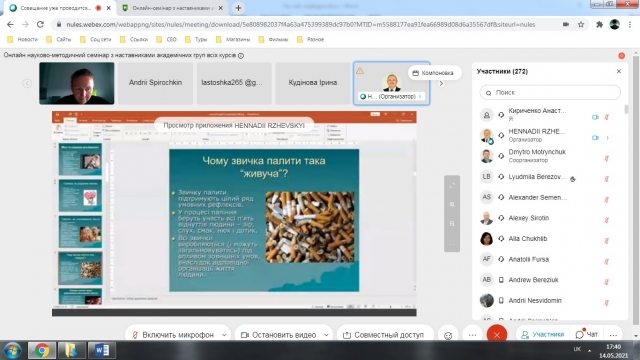The height and width of the screenshot is (360, 640).
Task: Toggle mic for Alla Chukhlib
Action: [x=607, y=241]
